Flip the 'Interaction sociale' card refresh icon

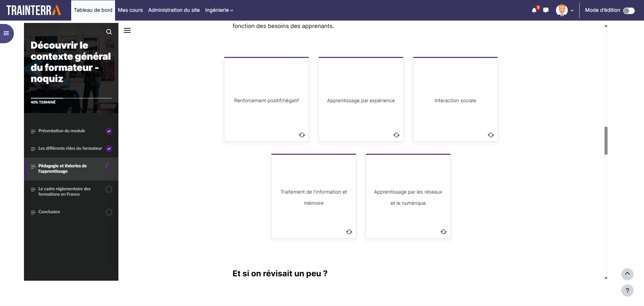491,135
